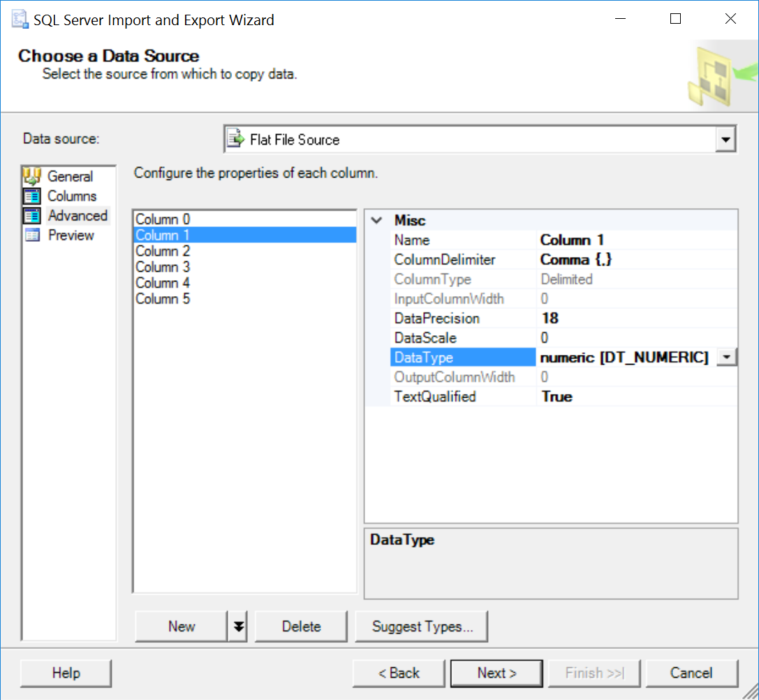Click the wizard icon in title bar
The image size is (759, 700).
coord(19,20)
